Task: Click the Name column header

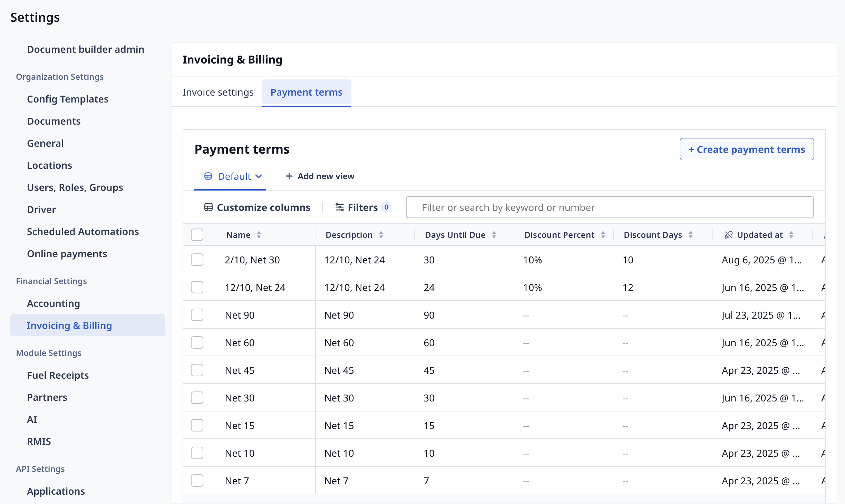Action: click(239, 235)
